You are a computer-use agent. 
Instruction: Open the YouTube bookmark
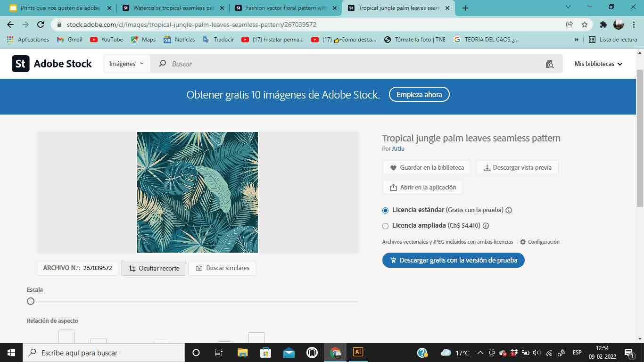click(x=107, y=40)
